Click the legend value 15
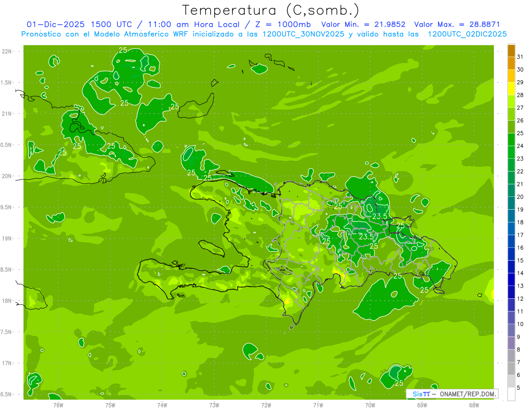This screenshot has width=532, height=411. [520, 260]
